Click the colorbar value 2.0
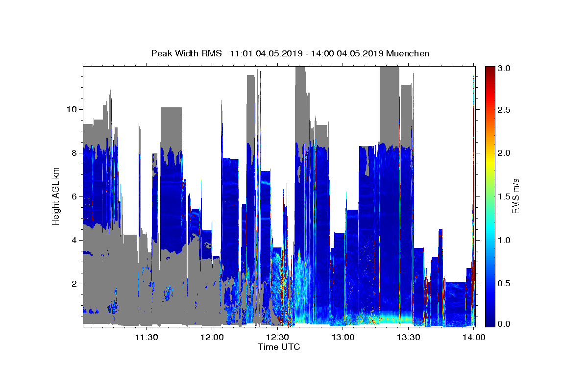 coord(504,153)
